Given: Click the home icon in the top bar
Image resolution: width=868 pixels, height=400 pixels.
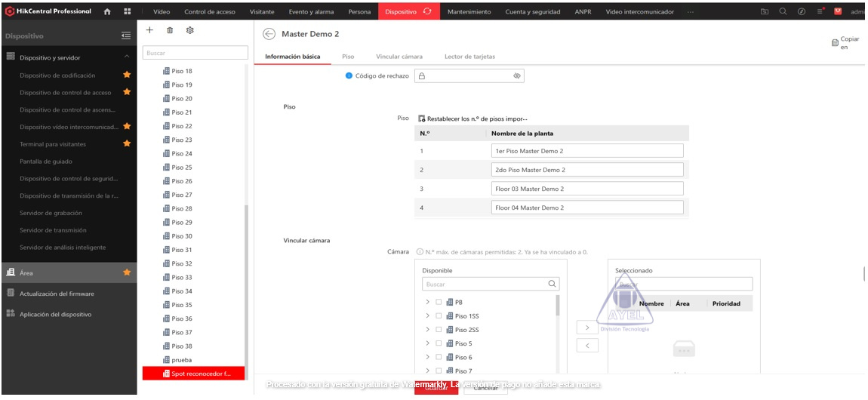Looking at the screenshot, I should pyautogui.click(x=106, y=11).
